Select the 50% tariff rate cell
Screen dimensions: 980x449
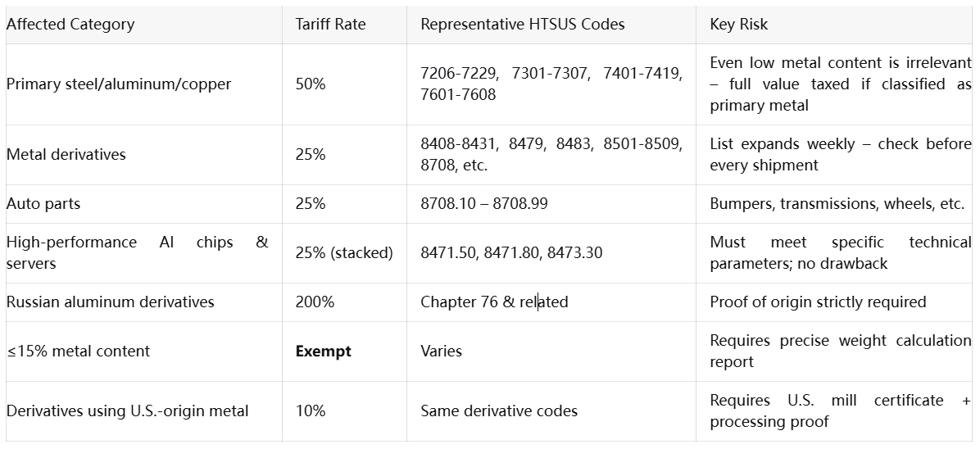coord(311,84)
